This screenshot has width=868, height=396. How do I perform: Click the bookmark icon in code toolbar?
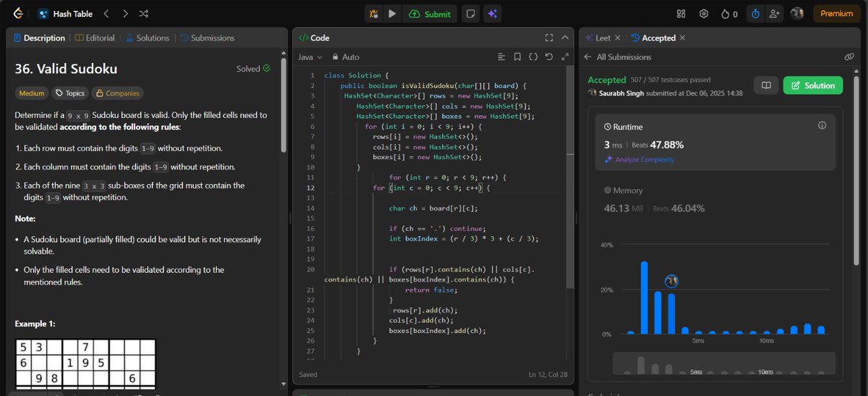pos(517,56)
